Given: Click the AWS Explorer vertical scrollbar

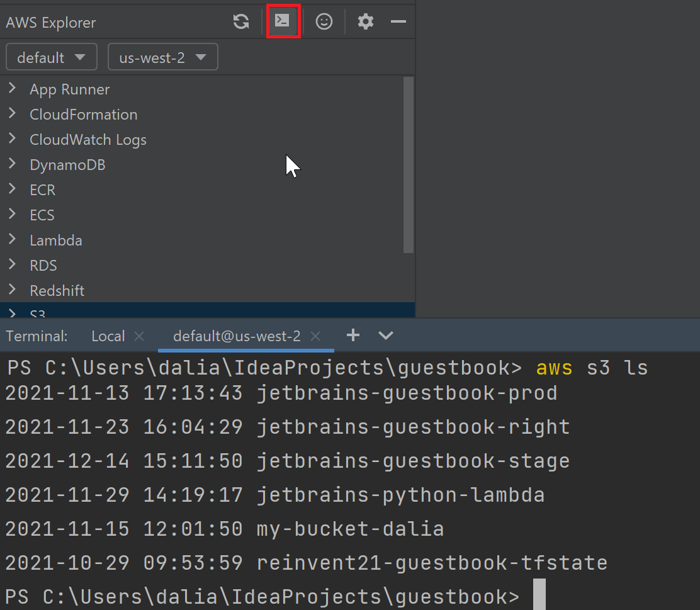Looking at the screenshot, I should pos(409,165).
